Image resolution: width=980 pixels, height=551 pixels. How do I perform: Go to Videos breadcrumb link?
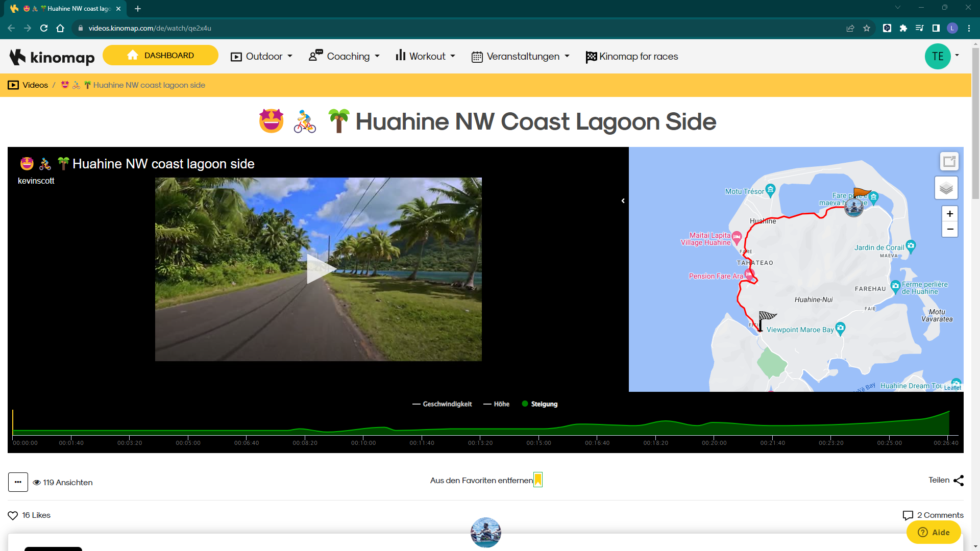28,85
